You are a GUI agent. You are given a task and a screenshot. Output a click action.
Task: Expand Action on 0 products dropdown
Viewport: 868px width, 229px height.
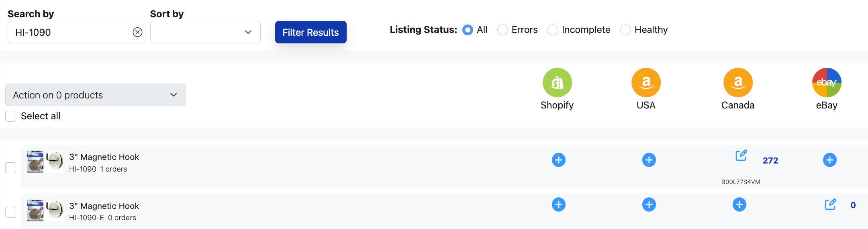pyautogui.click(x=96, y=95)
